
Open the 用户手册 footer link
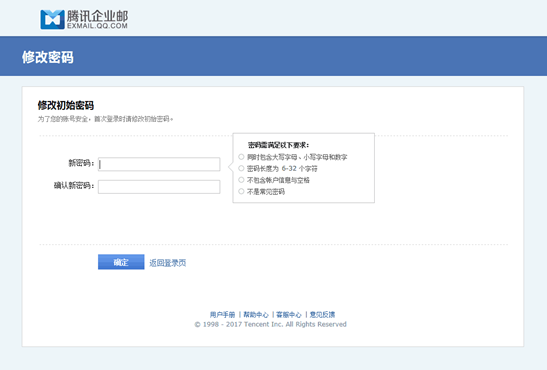click(222, 315)
